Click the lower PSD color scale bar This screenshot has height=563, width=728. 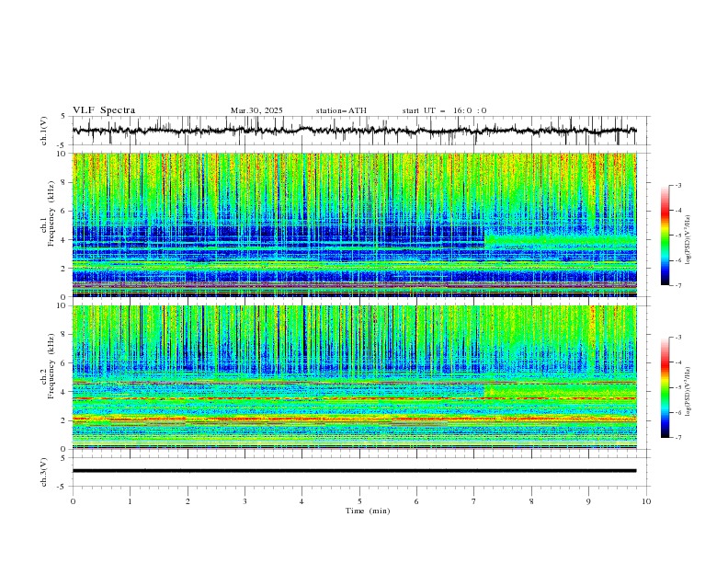(665, 387)
